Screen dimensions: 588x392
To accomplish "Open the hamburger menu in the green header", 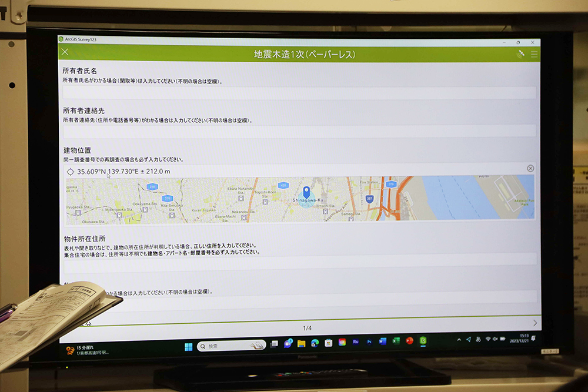I will 534,54.
